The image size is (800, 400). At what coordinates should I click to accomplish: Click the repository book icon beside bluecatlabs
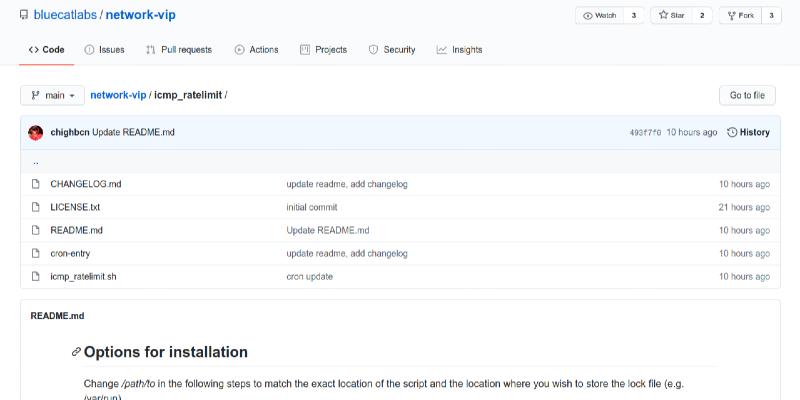[24, 16]
